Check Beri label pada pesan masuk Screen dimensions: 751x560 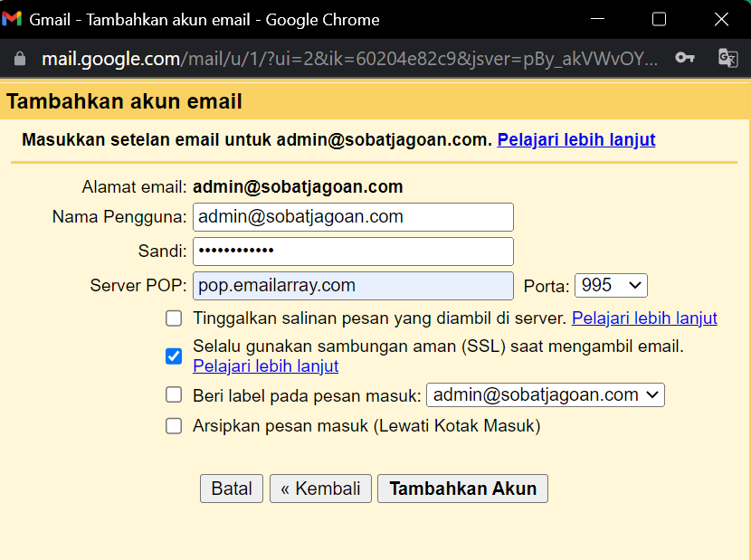pos(174,395)
